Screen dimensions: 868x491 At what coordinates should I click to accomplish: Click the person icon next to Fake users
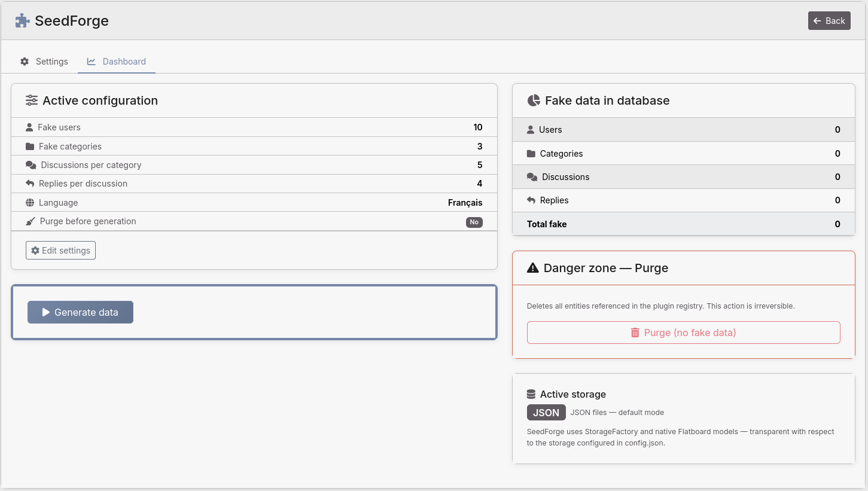29,127
